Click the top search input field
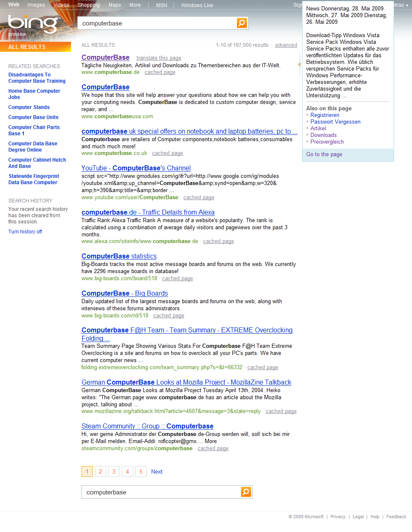Screen dimensions: 412x532 [157, 23]
